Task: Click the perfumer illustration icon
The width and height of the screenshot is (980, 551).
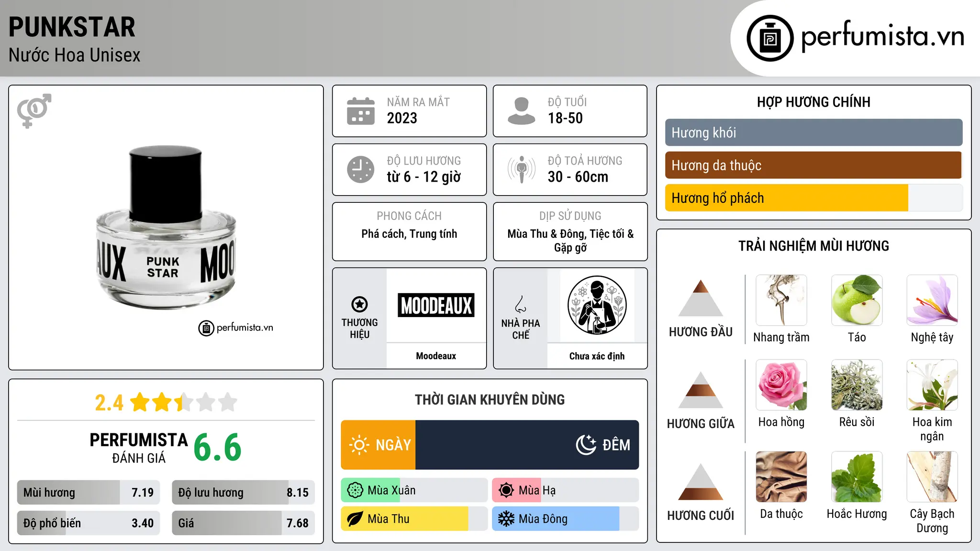Action: tap(597, 305)
